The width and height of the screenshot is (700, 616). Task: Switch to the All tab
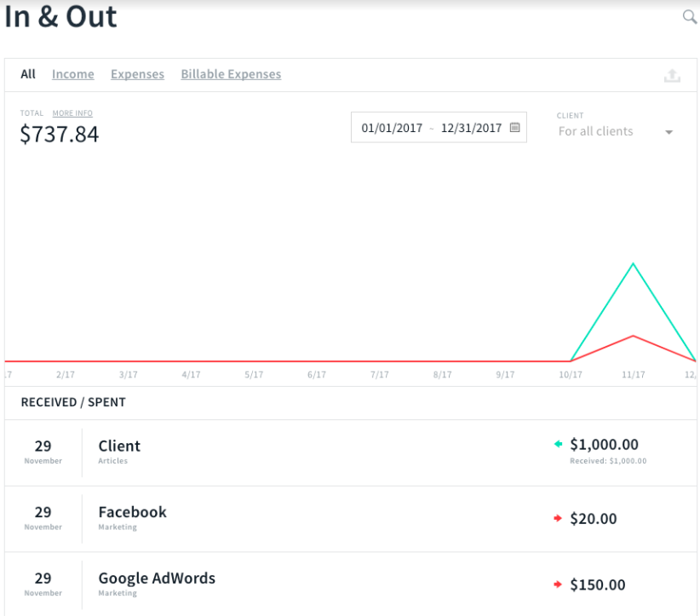point(28,74)
